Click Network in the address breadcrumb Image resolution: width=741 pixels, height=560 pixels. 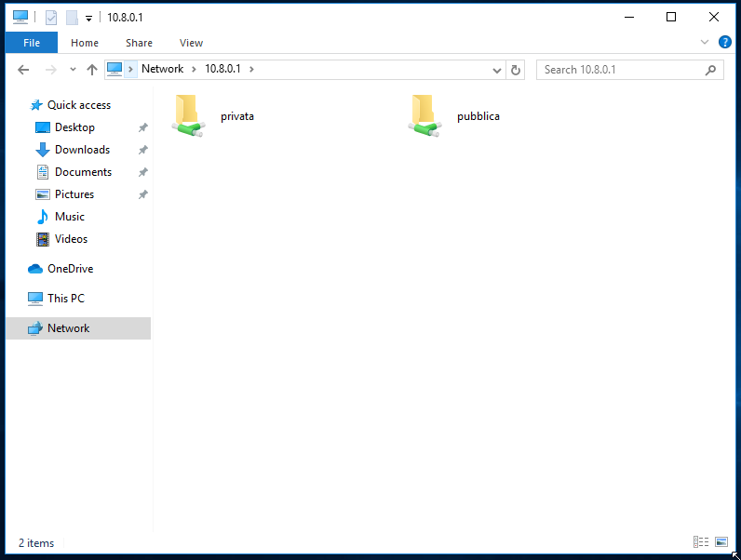point(162,69)
